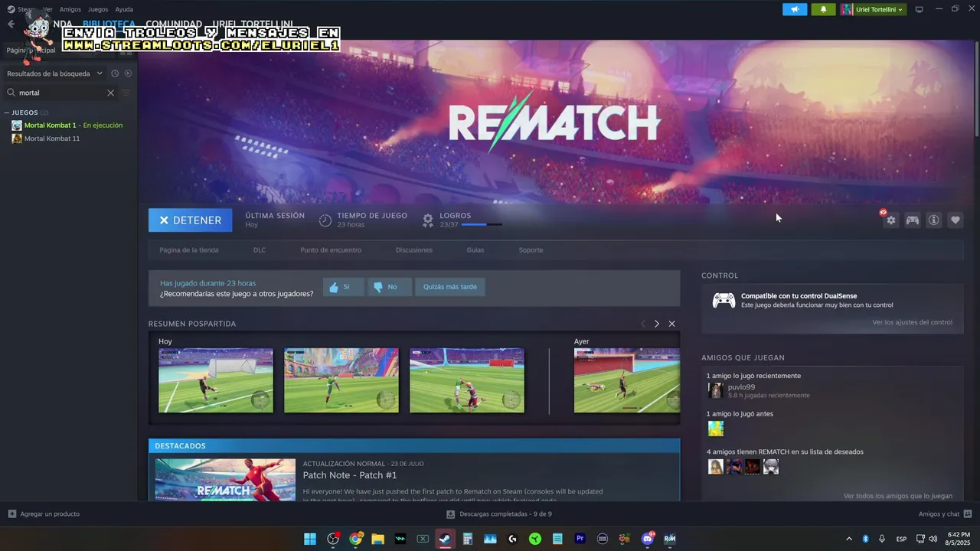Open Friends and chat icon

click(968, 514)
